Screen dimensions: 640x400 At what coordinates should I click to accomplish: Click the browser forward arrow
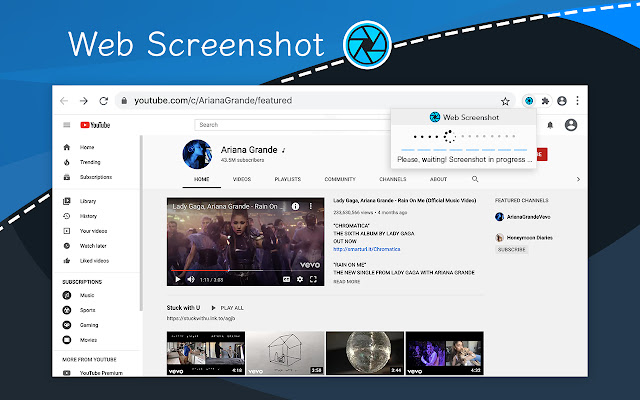[84, 101]
